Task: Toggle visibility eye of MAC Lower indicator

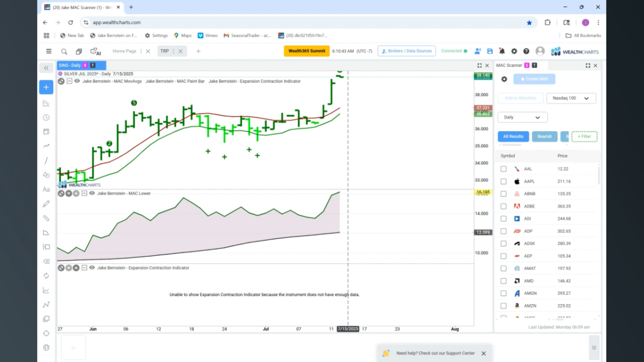Action: (92, 193)
